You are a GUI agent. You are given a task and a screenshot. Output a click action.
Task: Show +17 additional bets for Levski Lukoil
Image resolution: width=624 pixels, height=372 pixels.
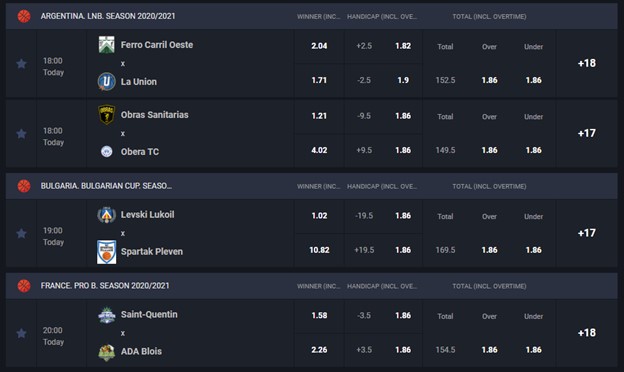tap(587, 233)
